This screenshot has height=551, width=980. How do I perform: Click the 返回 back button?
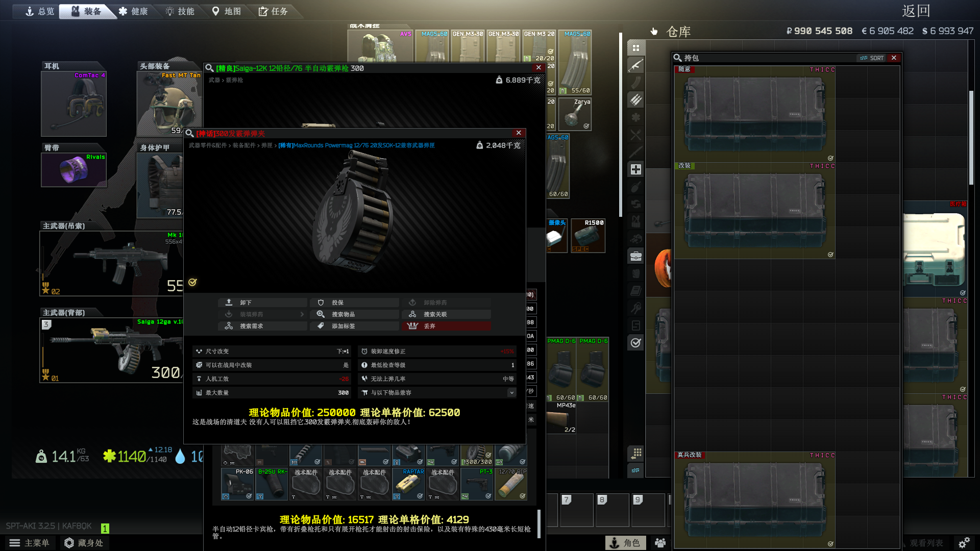(916, 11)
